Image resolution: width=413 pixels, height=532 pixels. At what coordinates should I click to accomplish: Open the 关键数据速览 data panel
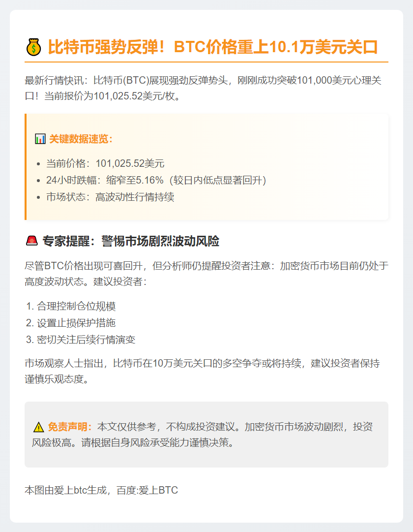coord(206,167)
